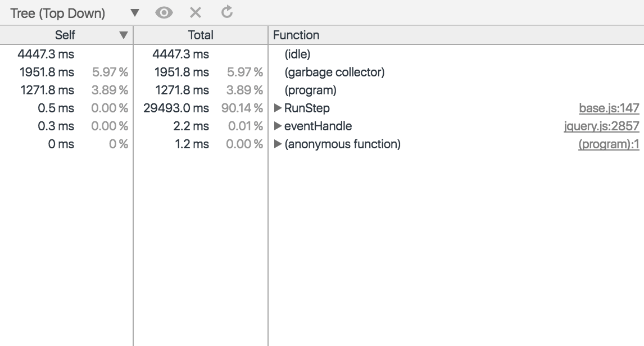Expand the RunStep function row
This screenshot has height=346, width=644.
(x=278, y=108)
